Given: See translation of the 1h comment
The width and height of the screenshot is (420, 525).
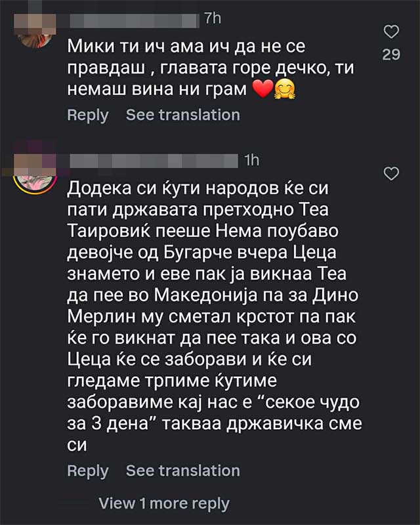Looking at the screenshot, I should (x=182, y=471).
